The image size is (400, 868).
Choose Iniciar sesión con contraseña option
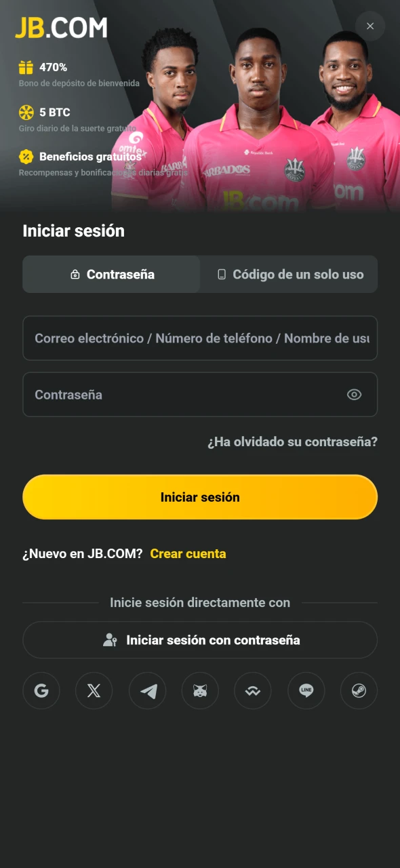click(200, 639)
